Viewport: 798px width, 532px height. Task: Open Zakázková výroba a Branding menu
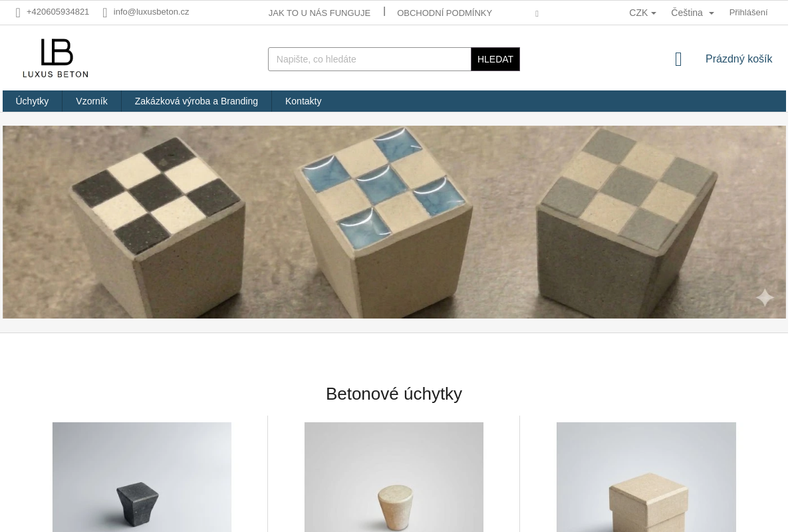click(196, 101)
